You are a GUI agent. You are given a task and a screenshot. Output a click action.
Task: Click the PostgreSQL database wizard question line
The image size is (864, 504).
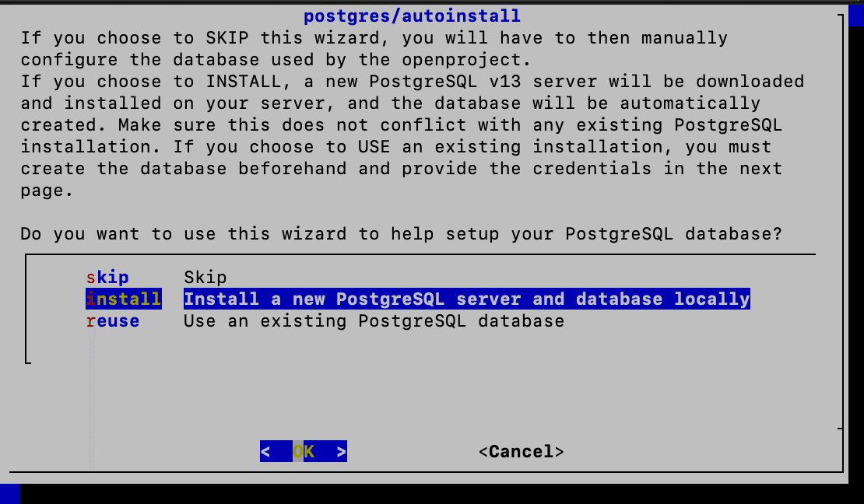401,234
